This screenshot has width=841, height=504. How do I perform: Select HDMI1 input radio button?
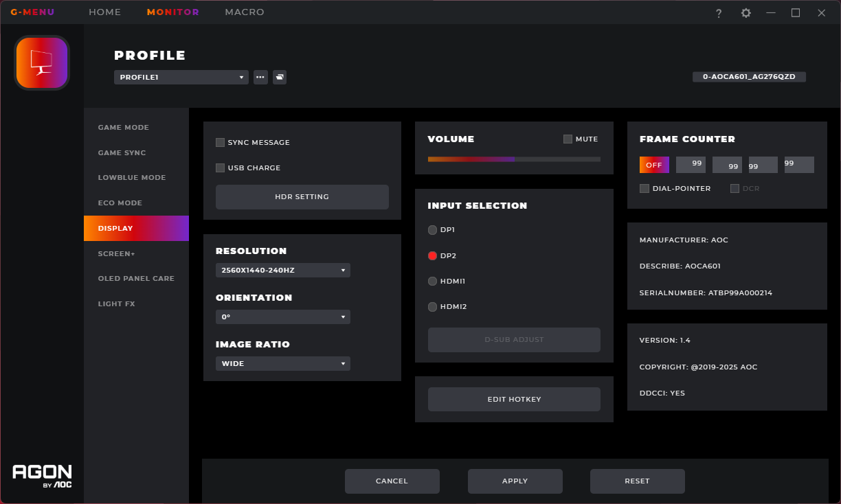[432, 281]
